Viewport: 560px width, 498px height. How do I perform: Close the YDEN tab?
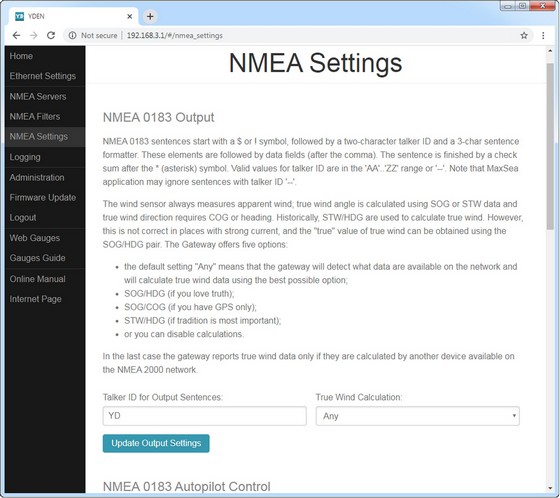tap(130, 16)
